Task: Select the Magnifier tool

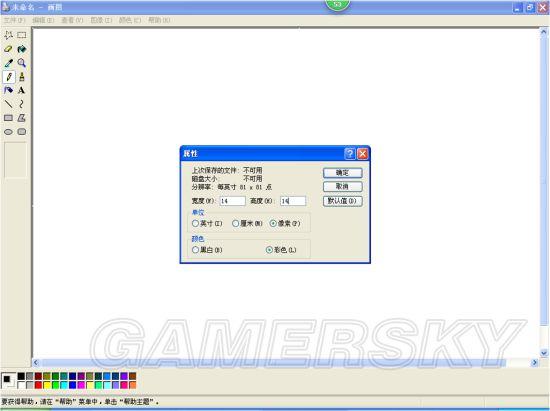Action: 22,63
